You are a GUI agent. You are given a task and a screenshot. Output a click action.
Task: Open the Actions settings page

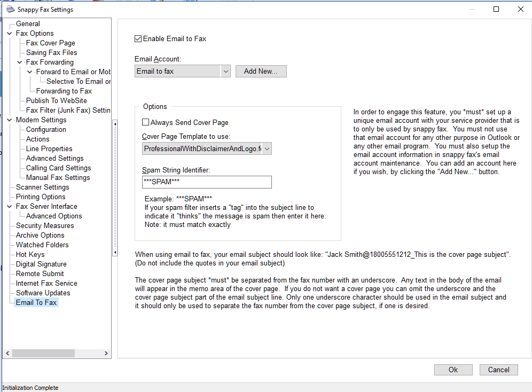coord(38,139)
